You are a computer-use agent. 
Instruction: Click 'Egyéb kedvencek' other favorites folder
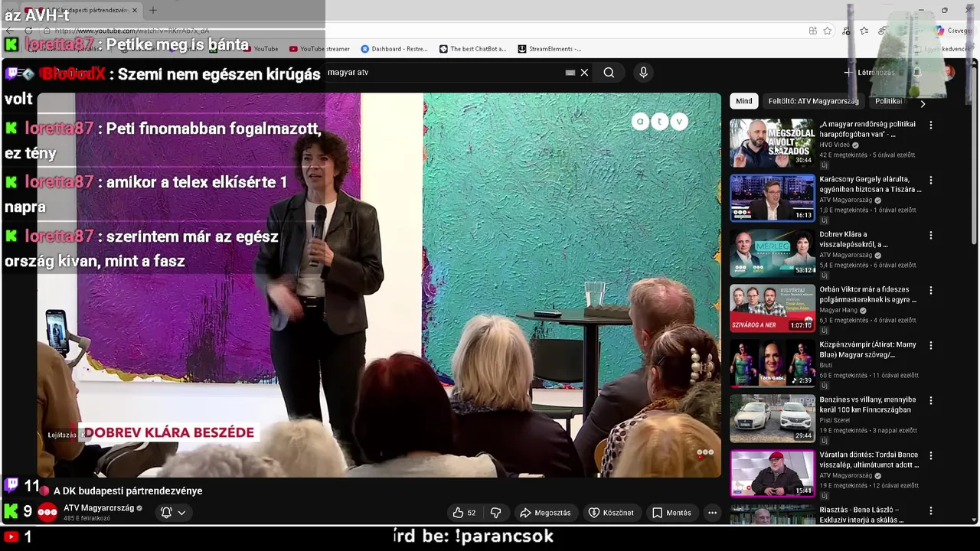pos(941,49)
